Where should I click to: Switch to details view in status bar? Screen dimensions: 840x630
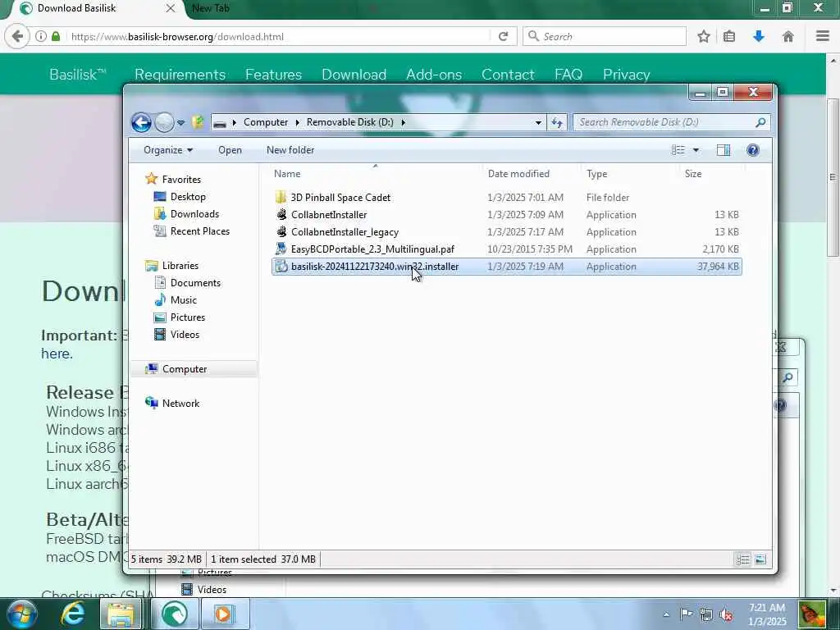(742, 559)
